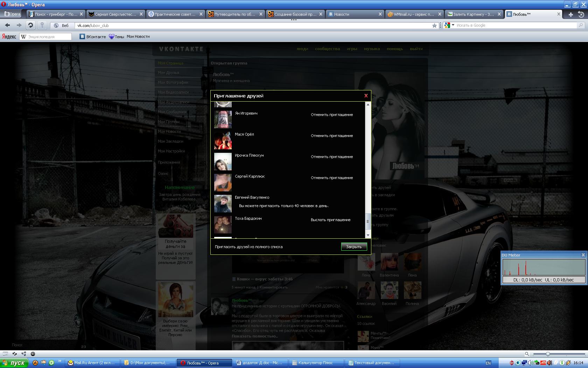
Task: Switch to Калькулятор Плюс taskbar item
Action: click(317, 363)
